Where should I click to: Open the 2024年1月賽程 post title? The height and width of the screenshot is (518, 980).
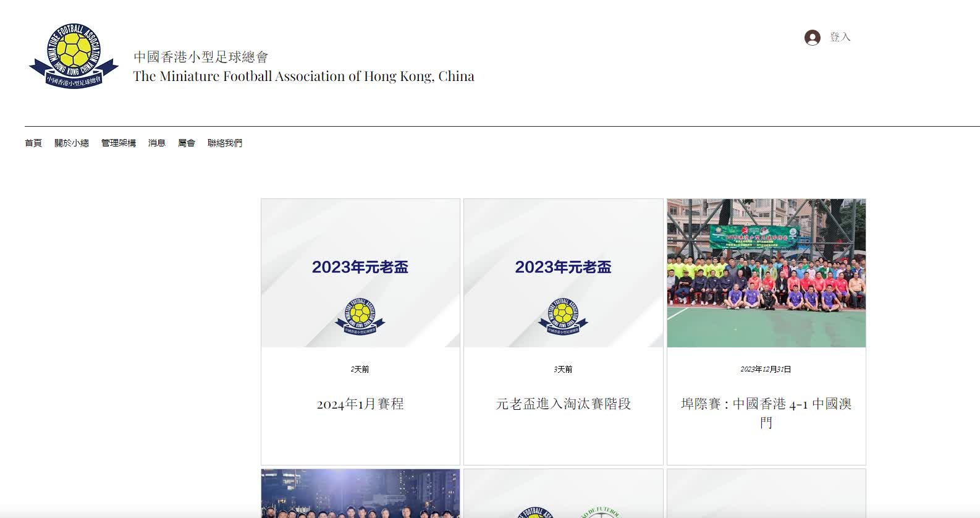coord(360,404)
